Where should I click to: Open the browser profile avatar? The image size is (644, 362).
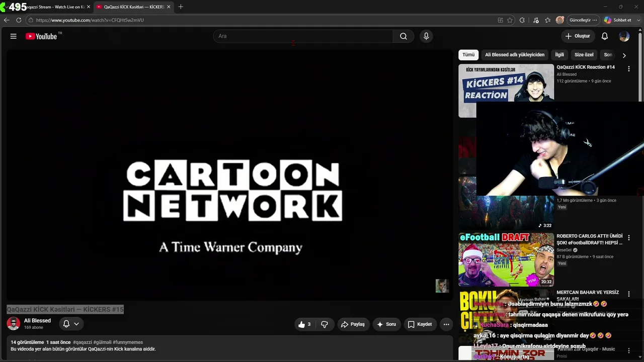click(x=560, y=20)
